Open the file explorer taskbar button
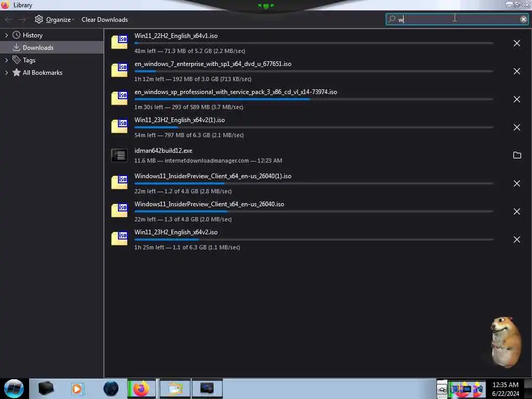Image resolution: width=532 pixels, height=399 pixels. (x=175, y=389)
